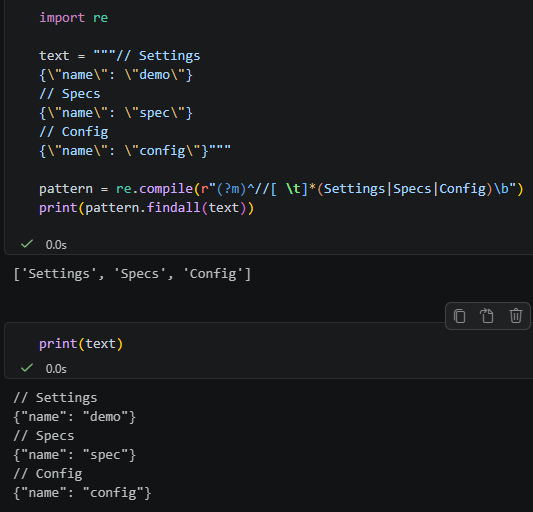Place the cursor in the 'import re' line
The image size is (533, 512).
73,18
